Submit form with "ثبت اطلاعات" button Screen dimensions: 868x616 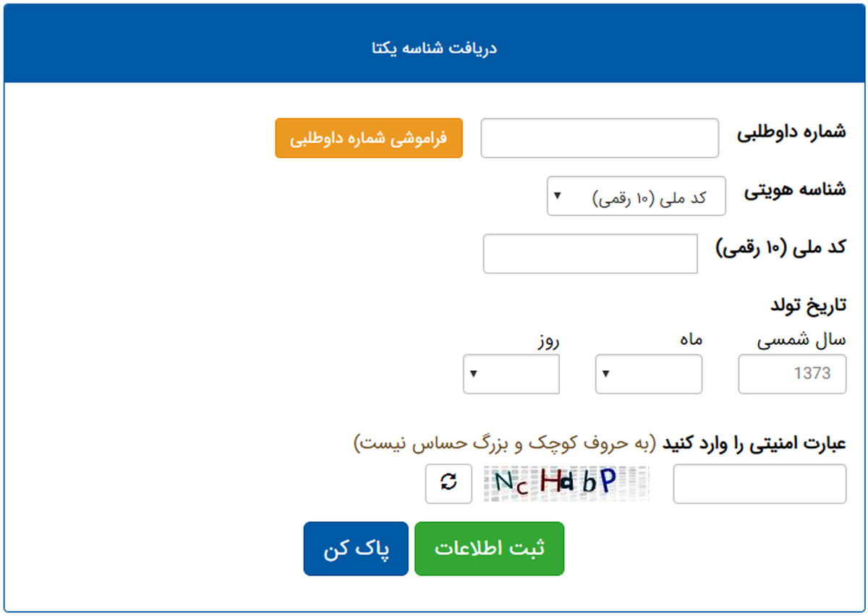pyautogui.click(x=489, y=549)
